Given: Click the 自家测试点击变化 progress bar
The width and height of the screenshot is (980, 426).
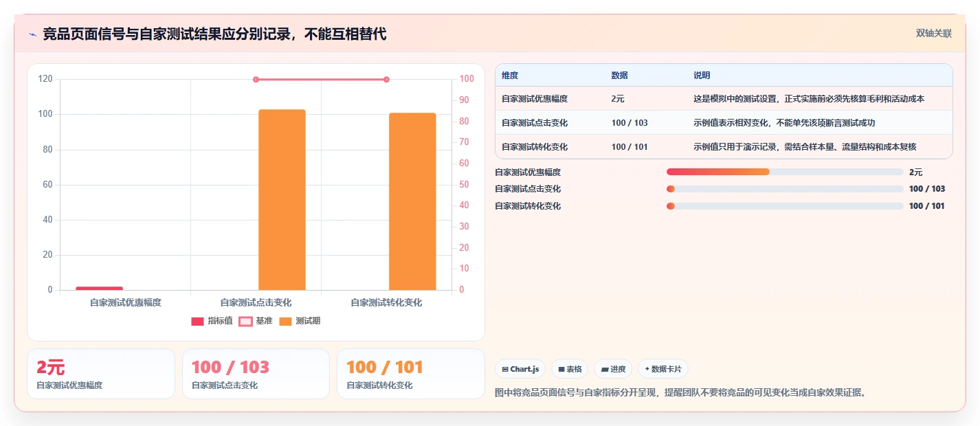Looking at the screenshot, I should 785,189.
